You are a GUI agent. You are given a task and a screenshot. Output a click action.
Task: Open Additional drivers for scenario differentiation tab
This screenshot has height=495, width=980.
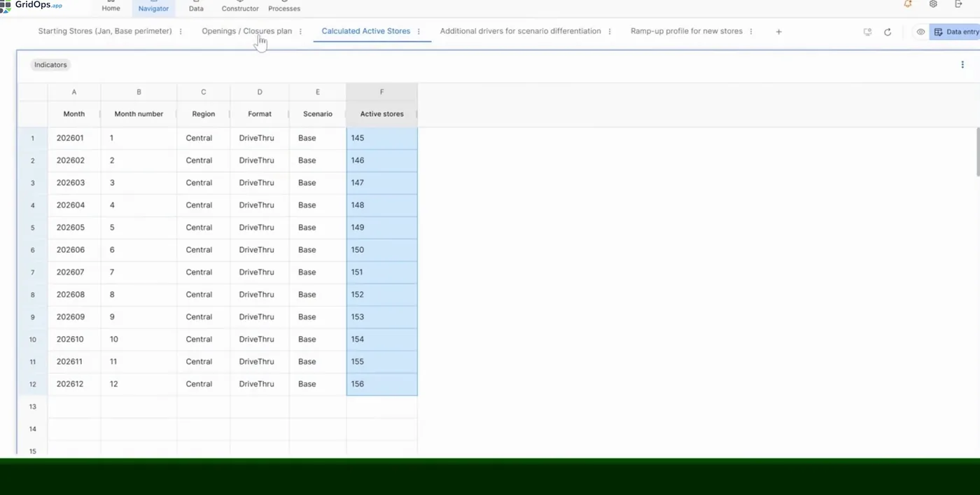click(520, 31)
